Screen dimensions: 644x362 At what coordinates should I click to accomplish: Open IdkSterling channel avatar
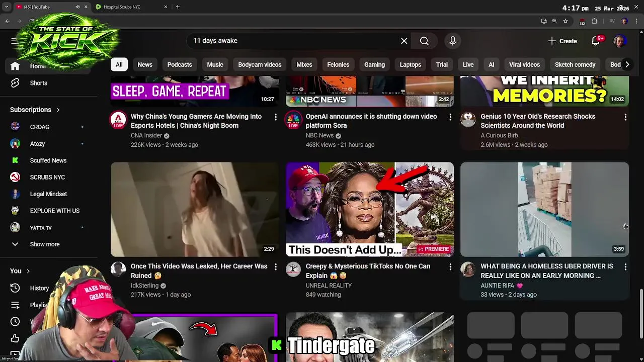[x=118, y=269]
